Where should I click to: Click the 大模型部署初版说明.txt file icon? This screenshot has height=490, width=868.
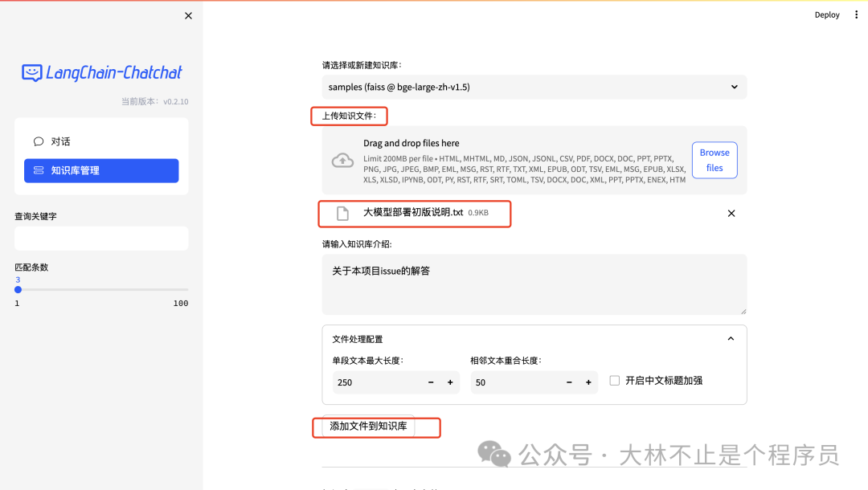pyautogui.click(x=342, y=214)
